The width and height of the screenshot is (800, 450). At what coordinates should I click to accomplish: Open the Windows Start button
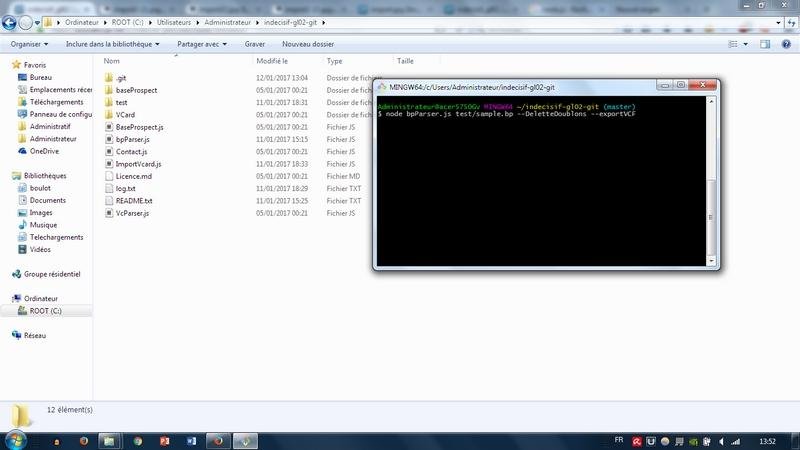pyautogui.click(x=15, y=441)
